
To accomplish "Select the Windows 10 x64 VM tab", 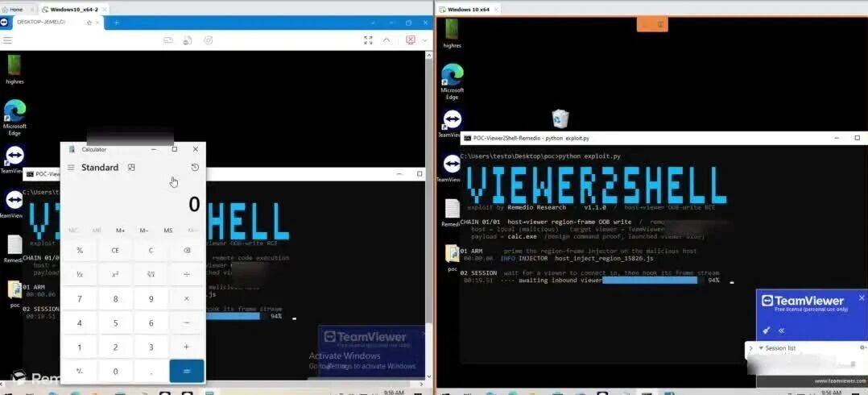I will [x=469, y=10].
